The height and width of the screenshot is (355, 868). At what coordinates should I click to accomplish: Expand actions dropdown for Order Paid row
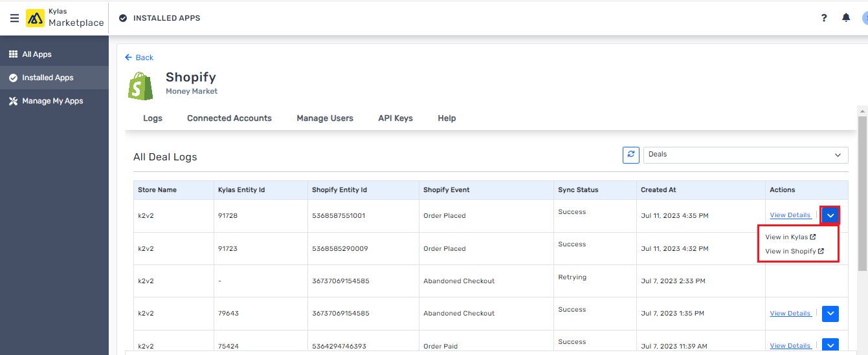click(830, 346)
